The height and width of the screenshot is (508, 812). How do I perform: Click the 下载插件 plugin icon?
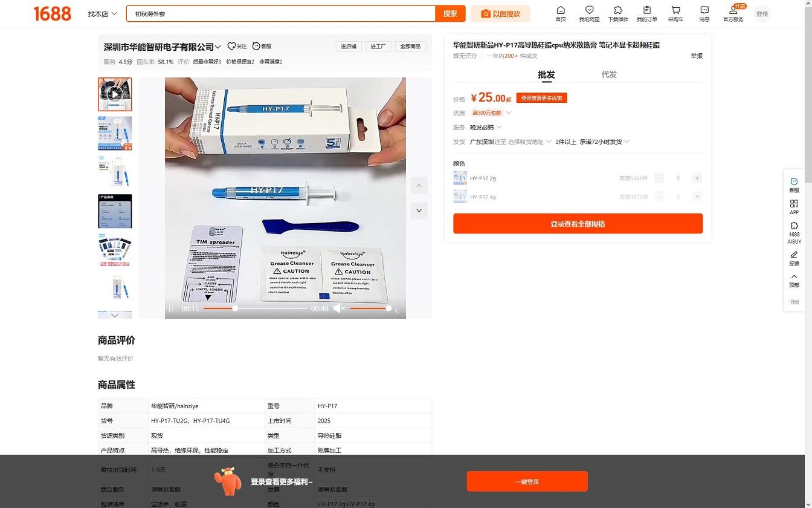pyautogui.click(x=618, y=10)
